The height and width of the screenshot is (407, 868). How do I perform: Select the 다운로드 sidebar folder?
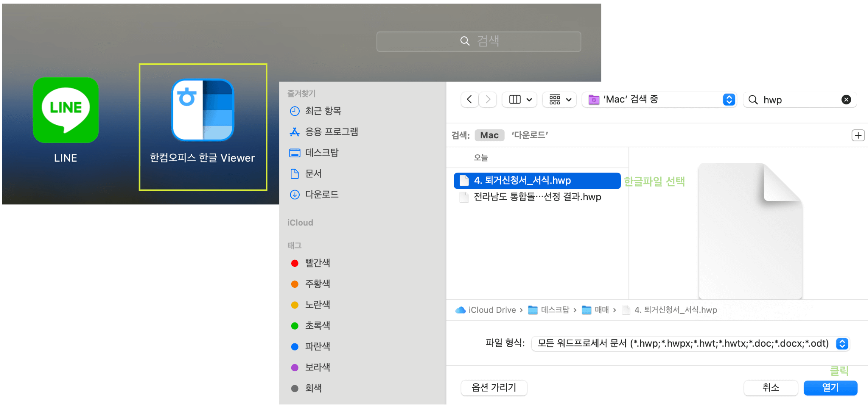321,194
